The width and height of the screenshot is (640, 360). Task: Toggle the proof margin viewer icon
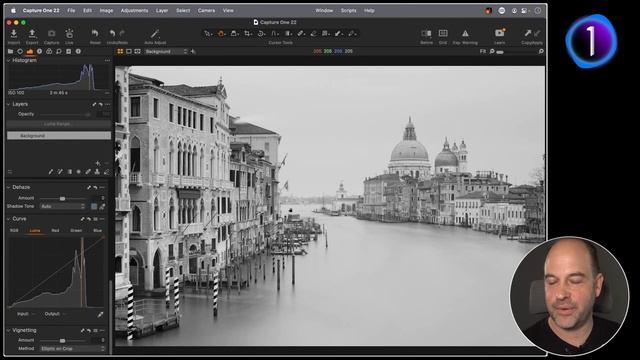[x=138, y=51]
